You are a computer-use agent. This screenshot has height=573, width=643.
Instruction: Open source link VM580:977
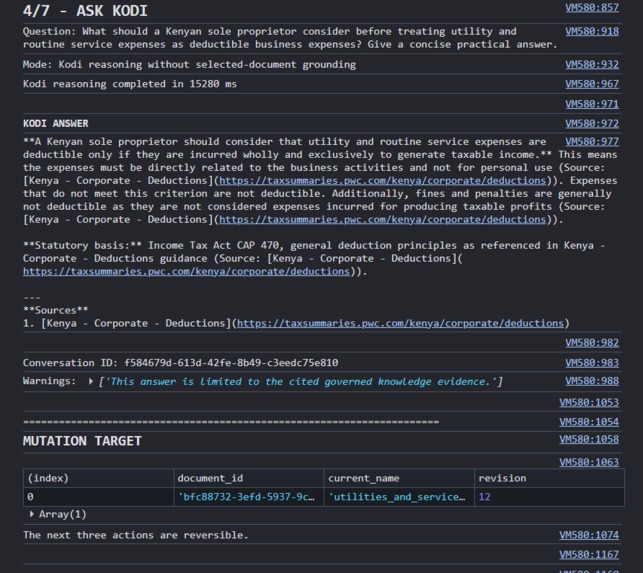[592, 142]
